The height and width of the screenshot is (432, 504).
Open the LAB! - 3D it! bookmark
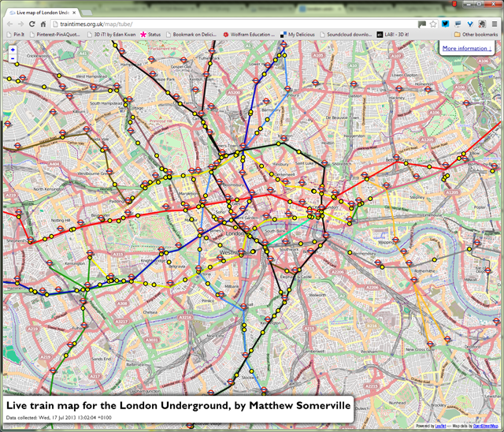pos(393,35)
